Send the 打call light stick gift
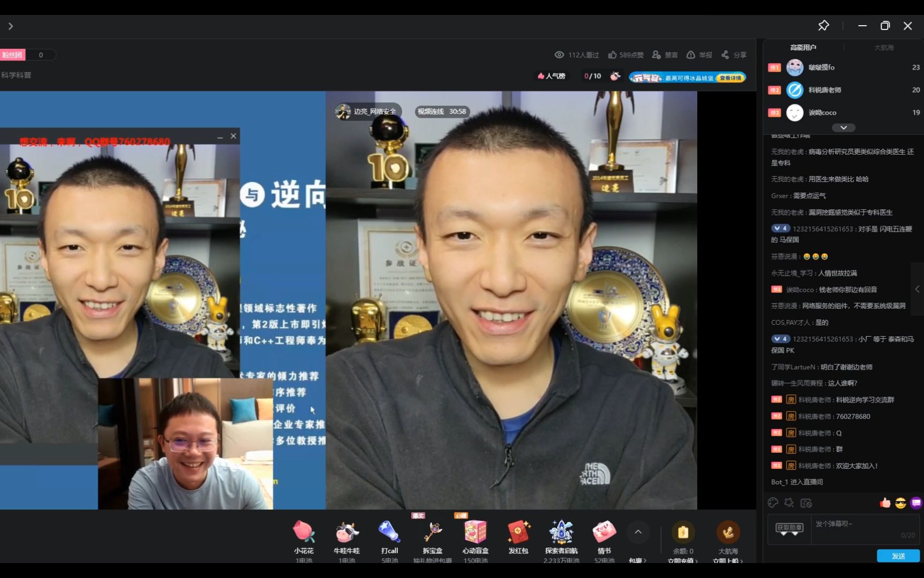The width and height of the screenshot is (924, 578). click(389, 533)
